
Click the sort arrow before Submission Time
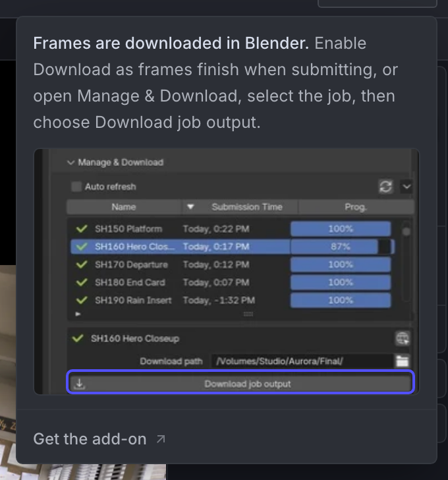190,207
